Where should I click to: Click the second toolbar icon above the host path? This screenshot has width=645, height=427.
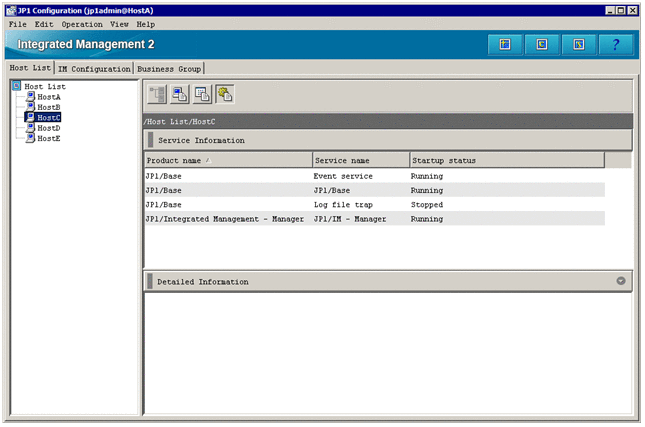tap(179, 95)
